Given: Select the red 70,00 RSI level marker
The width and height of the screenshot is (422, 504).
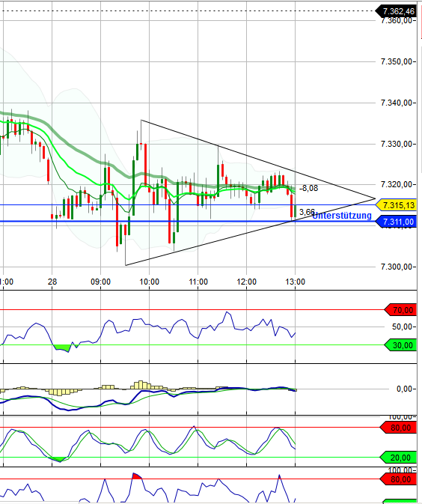Looking at the screenshot, I should point(400,310).
